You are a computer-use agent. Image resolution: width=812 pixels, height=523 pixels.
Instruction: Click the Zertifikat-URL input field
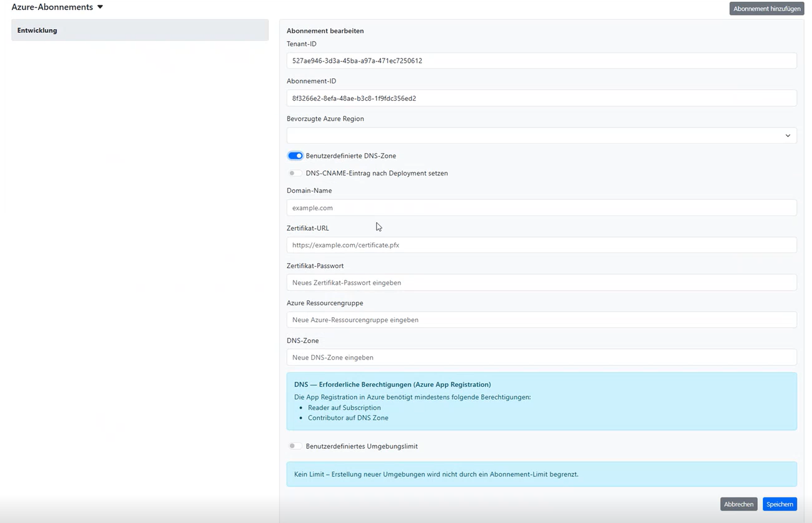[x=541, y=244]
